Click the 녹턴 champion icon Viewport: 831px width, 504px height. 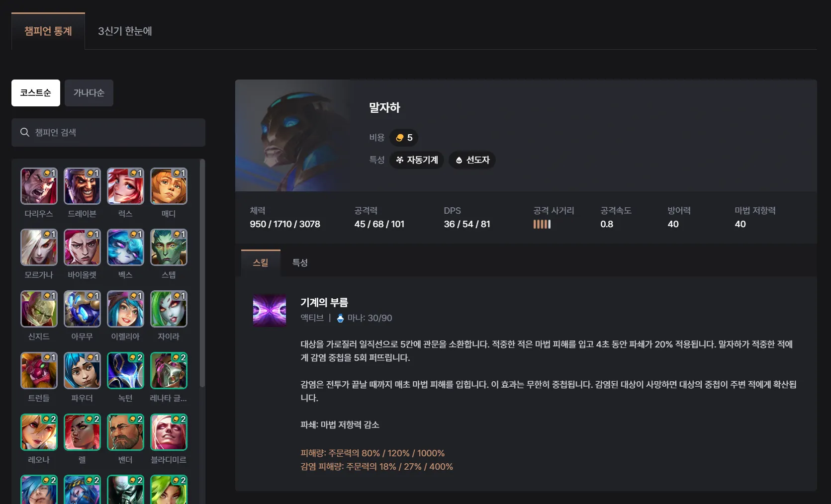coord(125,371)
